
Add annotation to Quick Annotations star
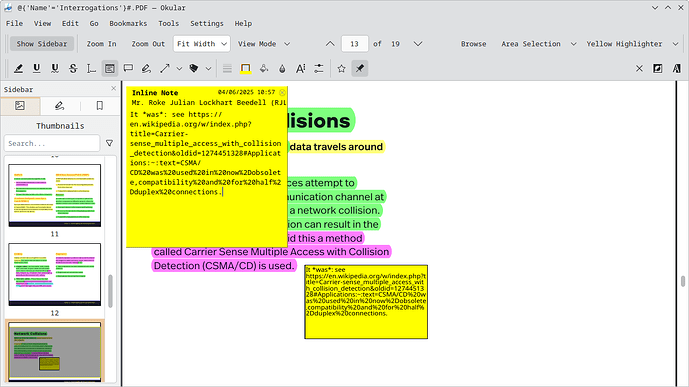pyautogui.click(x=341, y=69)
